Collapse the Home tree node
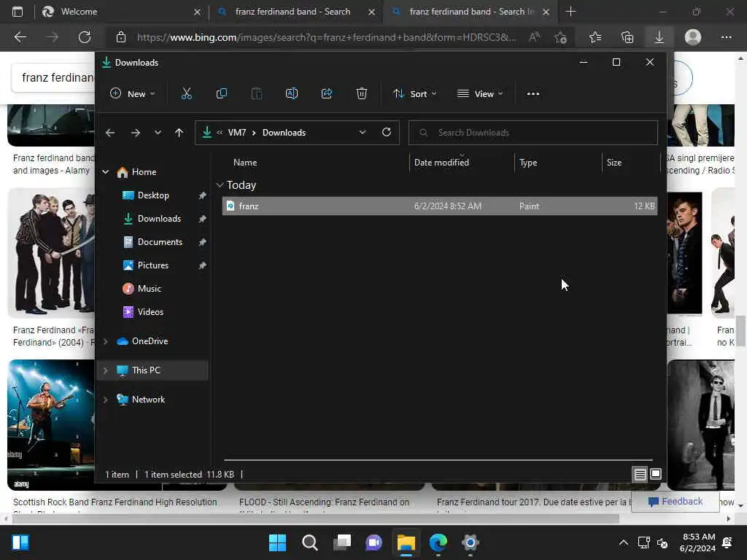This screenshot has height=560, width=747. (x=106, y=172)
